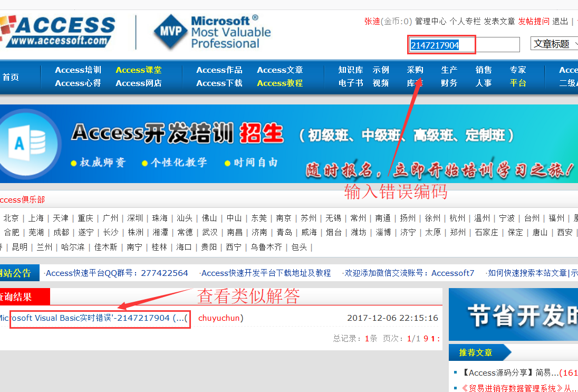Screen dimensions: 578x392
Task: Open the Access俱乐部 link
Action: (x=22, y=199)
